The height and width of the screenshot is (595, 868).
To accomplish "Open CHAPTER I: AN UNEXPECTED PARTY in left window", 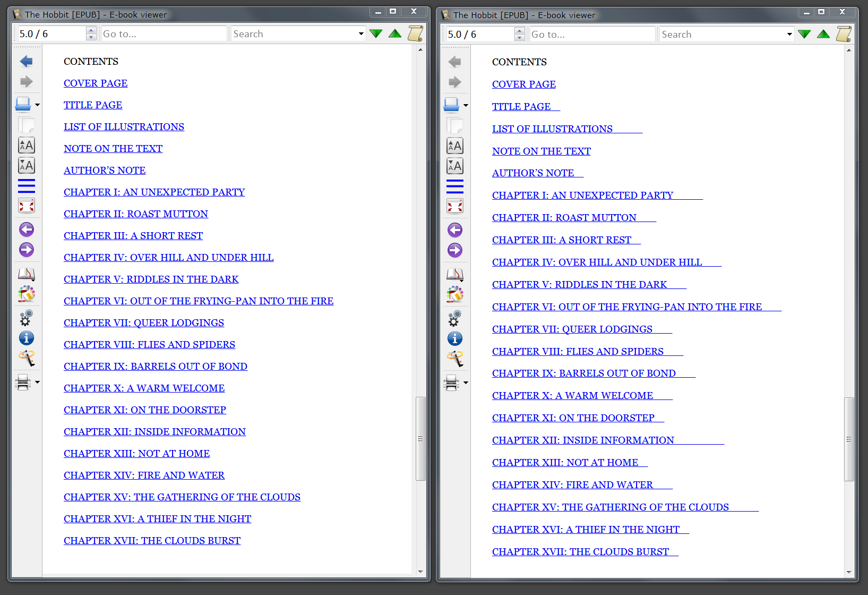I will tap(154, 192).
